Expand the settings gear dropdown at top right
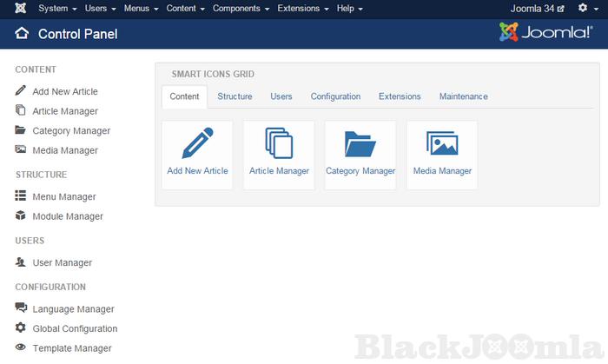The height and width of the screenshot is (364, 608). (x=586, y=9)
